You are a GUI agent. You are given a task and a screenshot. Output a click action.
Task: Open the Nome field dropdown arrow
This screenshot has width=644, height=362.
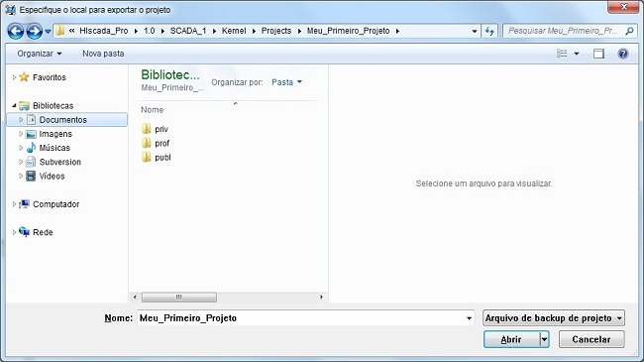(469, 318)
